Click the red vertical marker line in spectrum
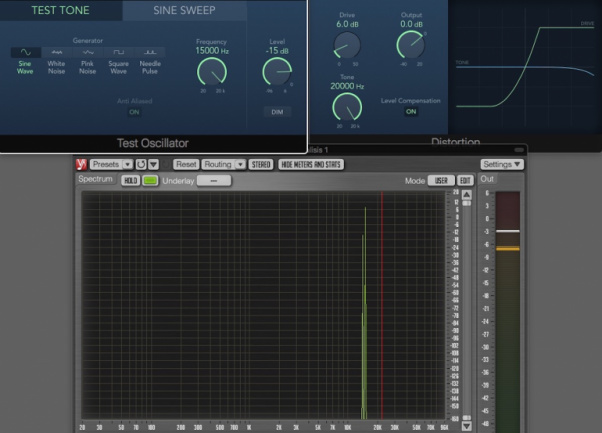602x433 pixels. [x=382, y=305]
